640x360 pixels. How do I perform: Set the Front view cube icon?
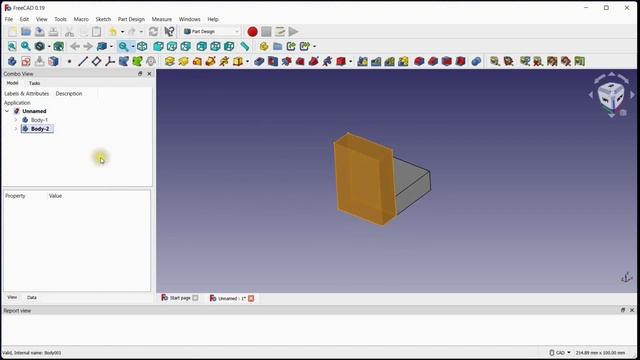coord(158,46)
